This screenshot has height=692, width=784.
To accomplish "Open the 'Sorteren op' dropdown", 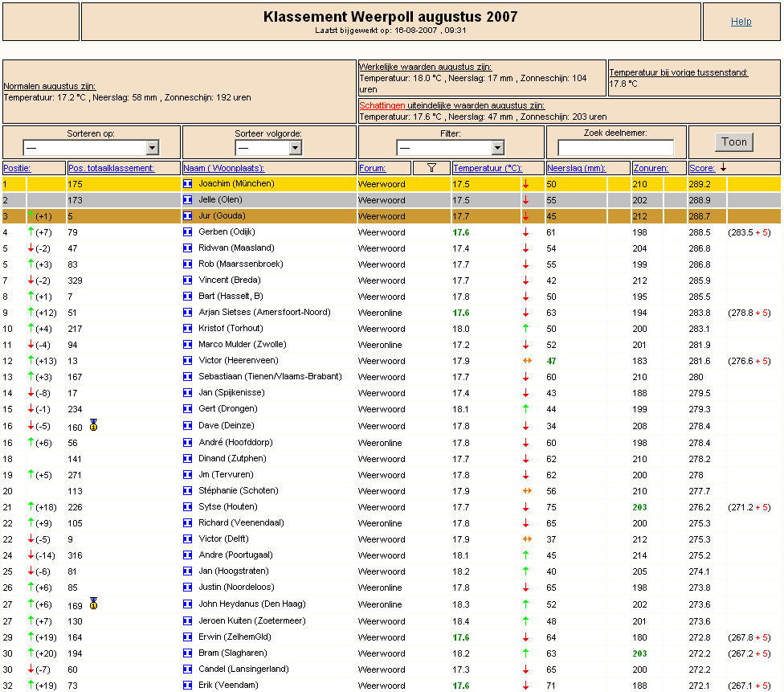I will [x=91, y=148].
